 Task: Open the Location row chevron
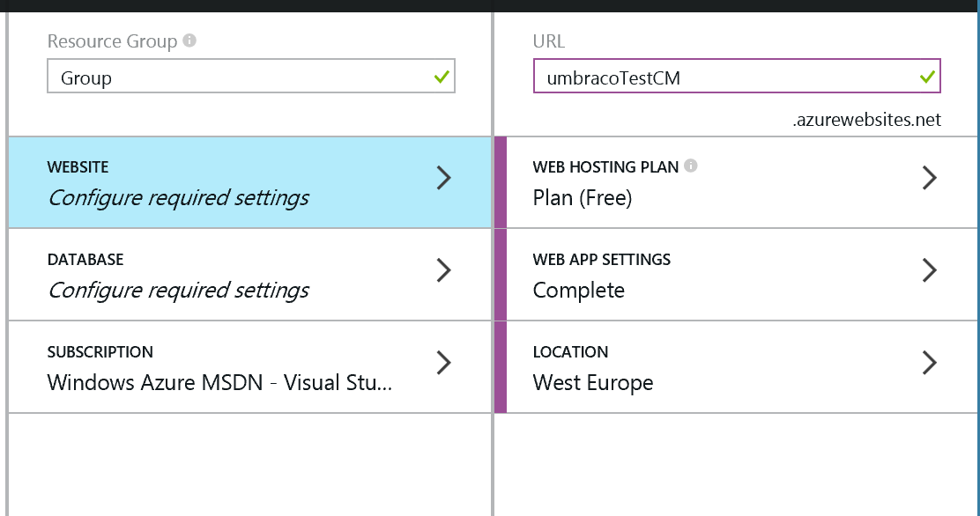930,363
